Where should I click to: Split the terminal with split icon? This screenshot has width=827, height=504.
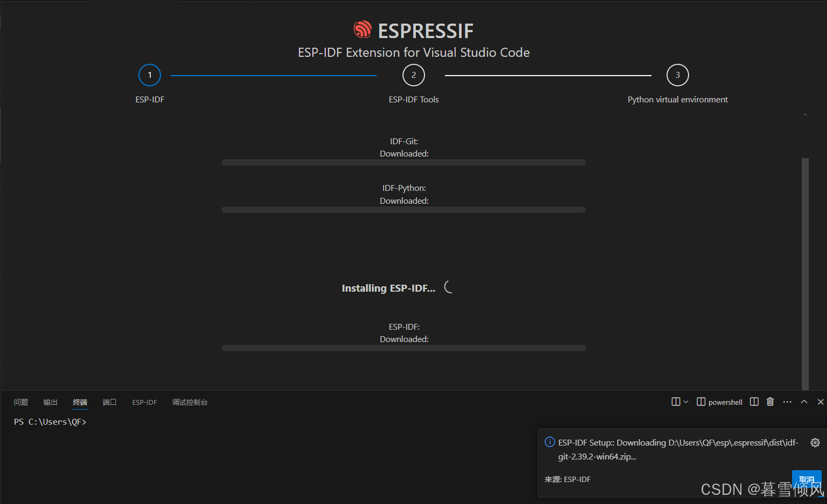tap(754, 402)
